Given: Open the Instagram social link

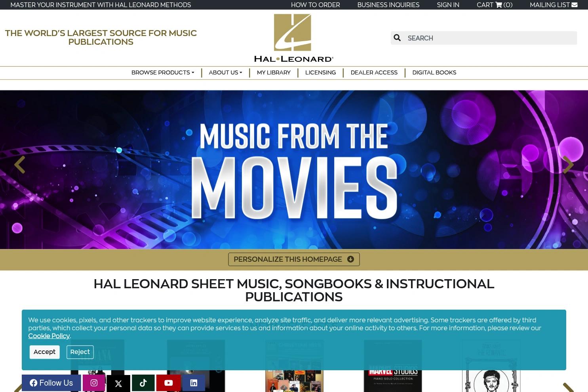Looking at the screenshot, I should click(x=94, y=383).
